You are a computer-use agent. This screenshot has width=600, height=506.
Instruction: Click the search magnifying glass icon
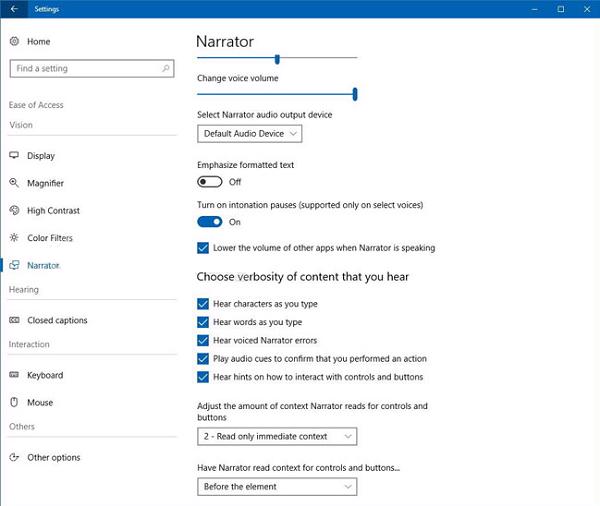click(x=166, y=69)
